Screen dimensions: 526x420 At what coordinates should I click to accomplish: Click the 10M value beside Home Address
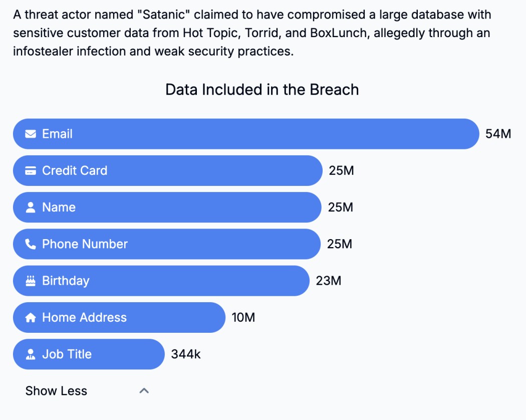click(243, 318)
